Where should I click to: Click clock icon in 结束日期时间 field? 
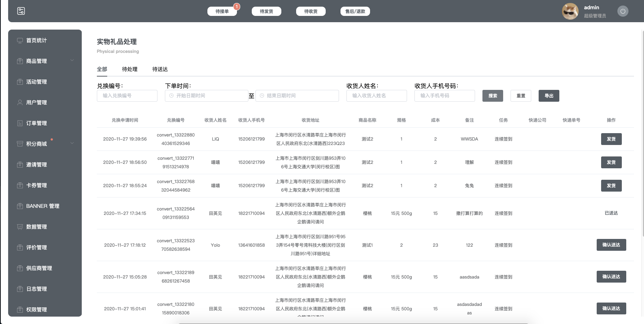(x=262, y=96)
